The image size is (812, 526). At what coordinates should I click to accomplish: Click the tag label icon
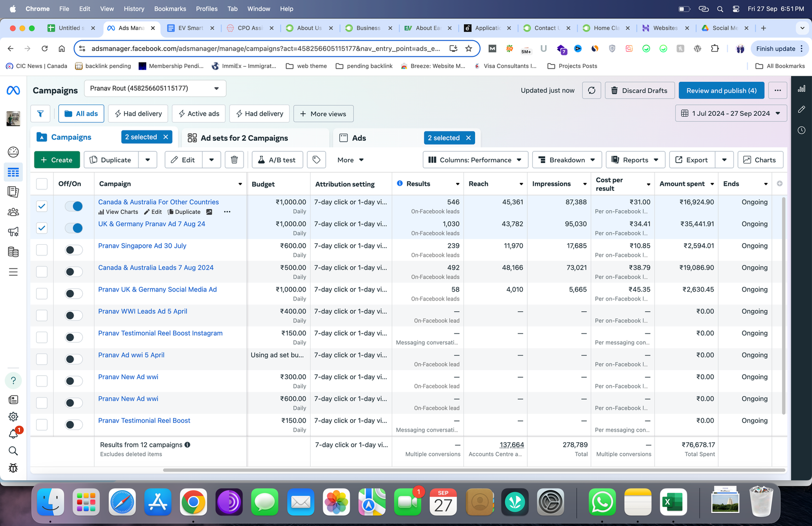(x=316, y=160)
